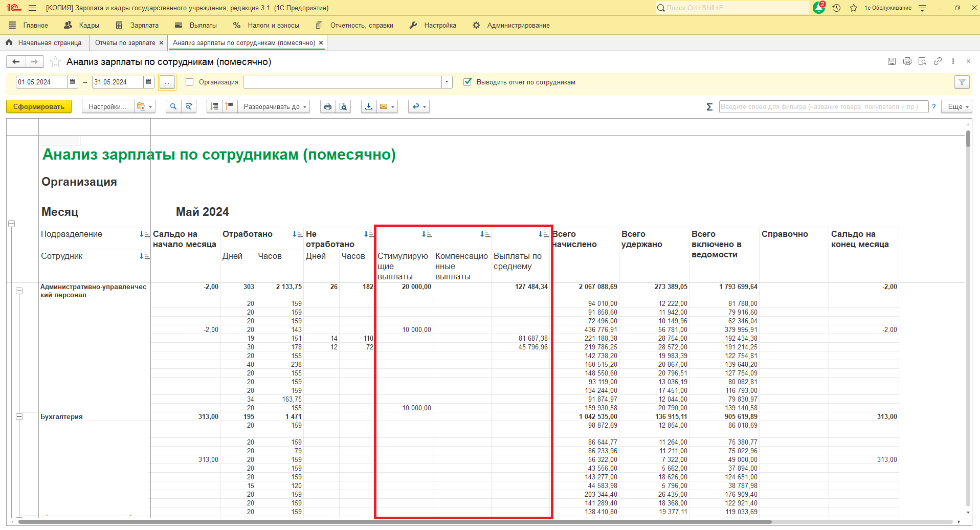Sort by the Подразделение column sort icon
Viewport: 980px width, 530px height.
144,234
